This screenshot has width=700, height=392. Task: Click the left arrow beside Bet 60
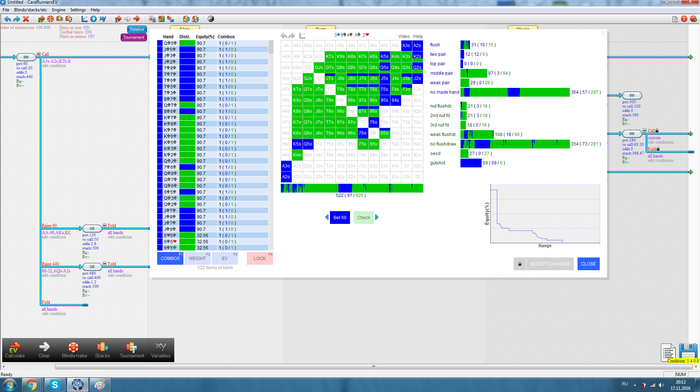point(327,217)
